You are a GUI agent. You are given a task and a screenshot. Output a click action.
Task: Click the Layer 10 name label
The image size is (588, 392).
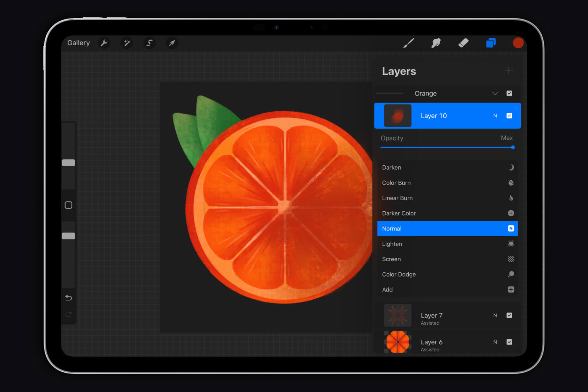tap(434, 116)
